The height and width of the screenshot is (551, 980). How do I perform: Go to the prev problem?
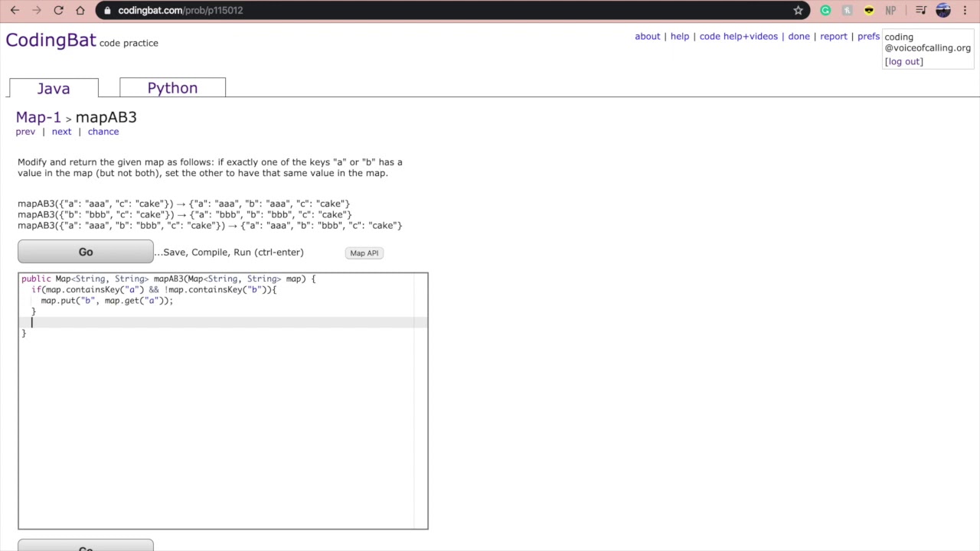coord(25,132)
